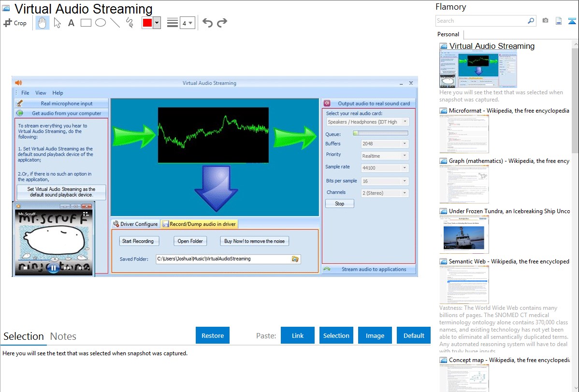Open the Microformat Wikipedia snapshot thumbnail

(464, 134)
